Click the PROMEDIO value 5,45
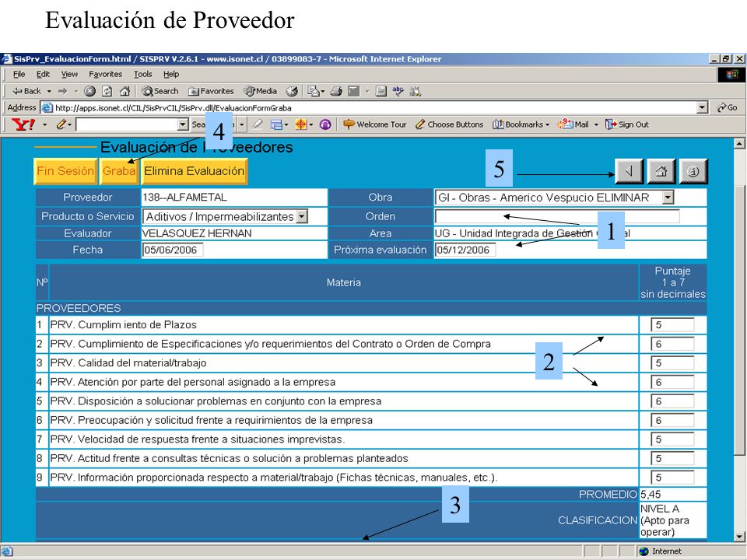747x560 pixels. (x=651, y=495)
